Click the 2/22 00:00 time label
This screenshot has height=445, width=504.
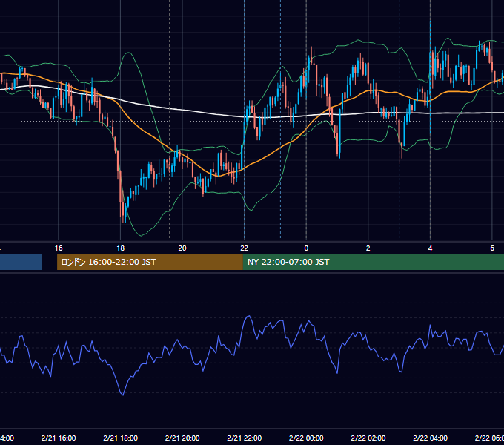pos(306,438)
